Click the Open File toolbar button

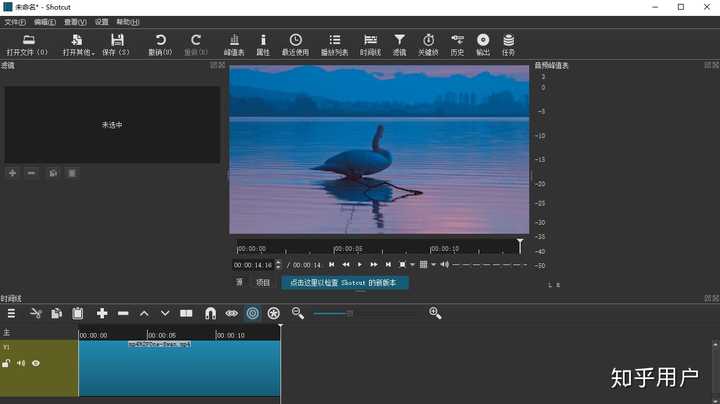(x=28, y=45)
